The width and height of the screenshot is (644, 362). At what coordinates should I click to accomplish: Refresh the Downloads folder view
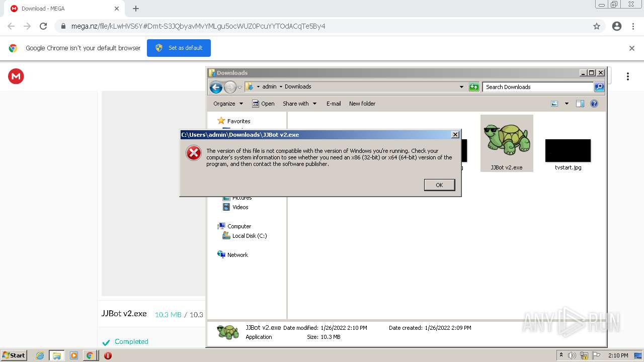coord(474,87)
